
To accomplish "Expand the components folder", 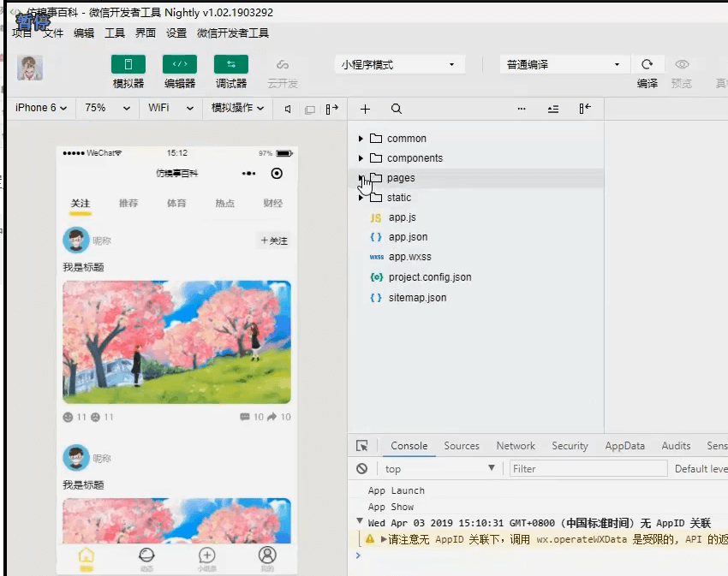I will point(361,158).
